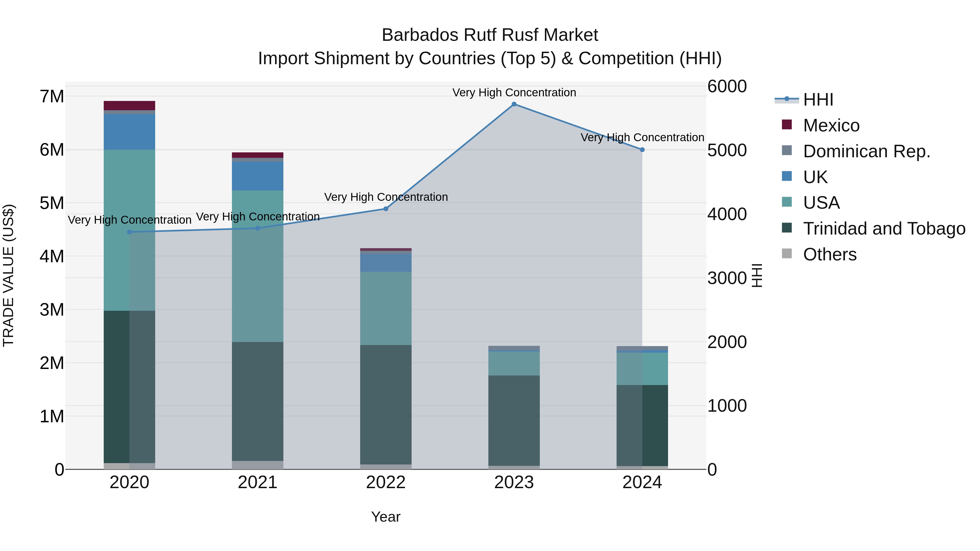Click the Very High Concentration label above 2024

click(x=642, y=137)
